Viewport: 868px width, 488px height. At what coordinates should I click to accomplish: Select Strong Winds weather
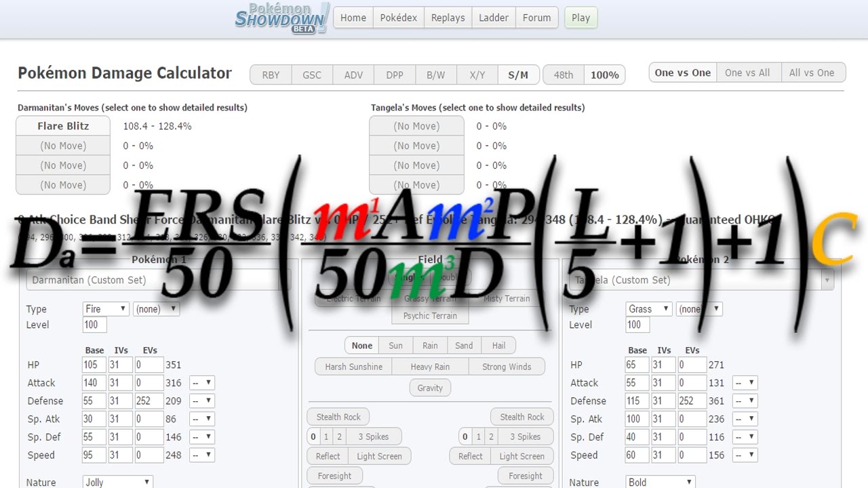507,367
